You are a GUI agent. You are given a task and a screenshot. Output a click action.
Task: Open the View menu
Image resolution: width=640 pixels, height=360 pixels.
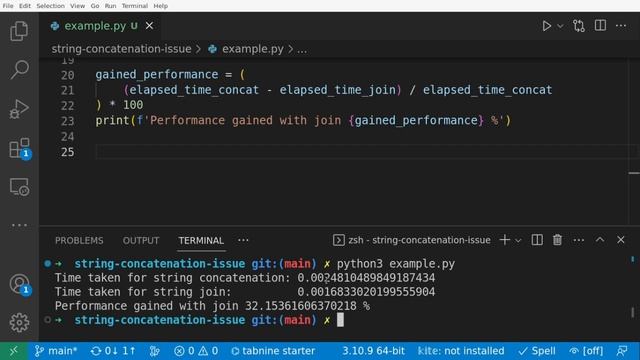[x=77, y=6]
